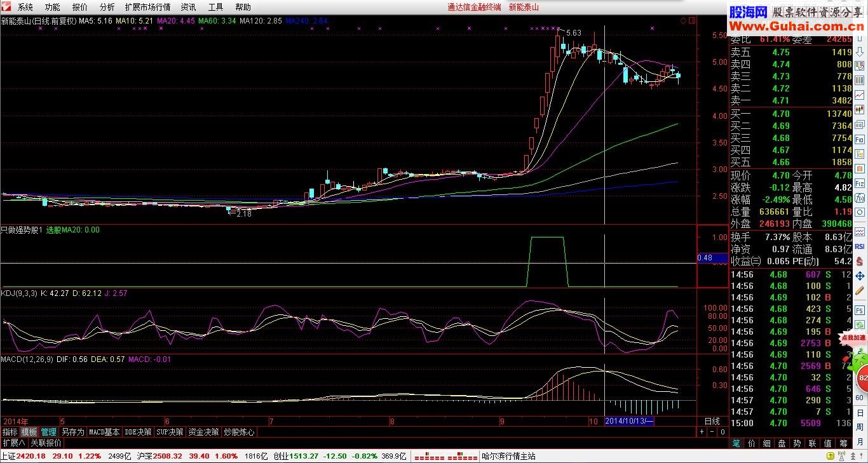Viewport: 868px width, 463px height.
Task: Click the red dollar-sign icon in right toolbar
Action: [x=860, y=260]
